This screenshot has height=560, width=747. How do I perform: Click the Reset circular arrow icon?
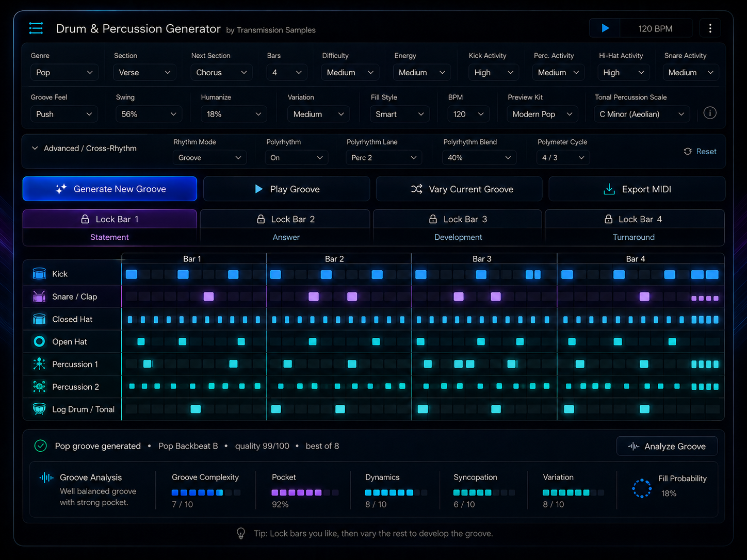tap(688, 152)
